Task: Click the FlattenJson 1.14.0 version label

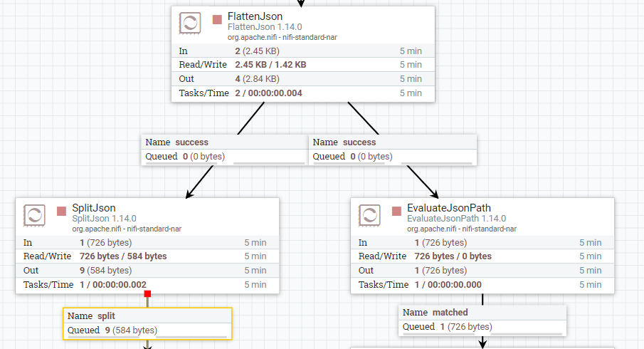Action: (265, 27)
